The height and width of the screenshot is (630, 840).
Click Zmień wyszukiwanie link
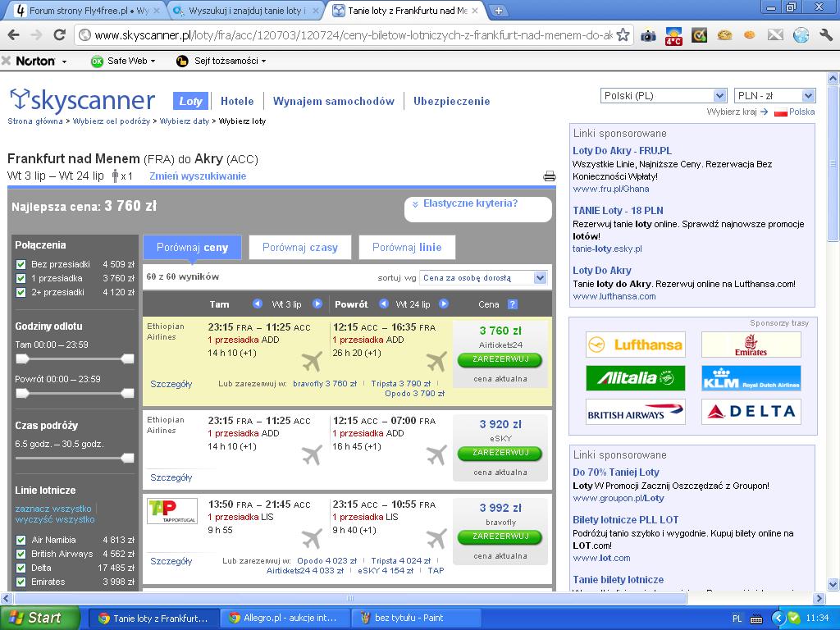point(198,176)
